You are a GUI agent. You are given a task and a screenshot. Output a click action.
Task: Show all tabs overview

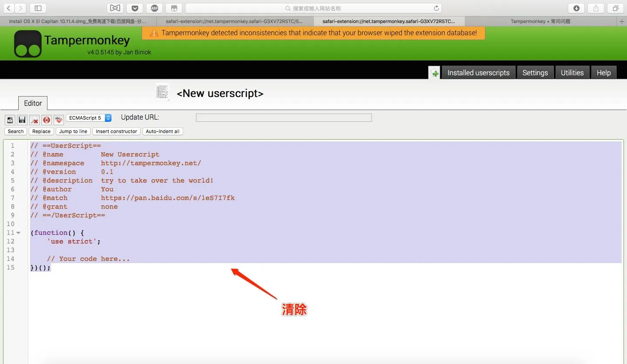pos(615,8)
